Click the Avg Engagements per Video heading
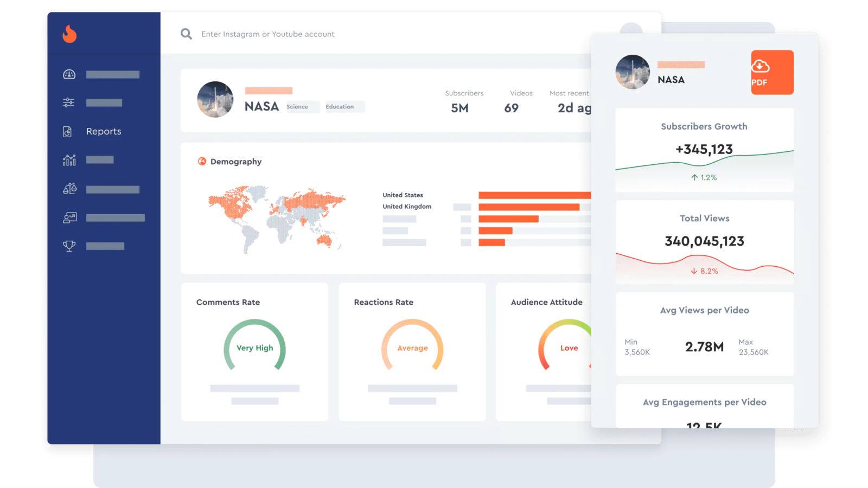The height and width of the screenshot is (488, 868). click(x=704, y=402)
